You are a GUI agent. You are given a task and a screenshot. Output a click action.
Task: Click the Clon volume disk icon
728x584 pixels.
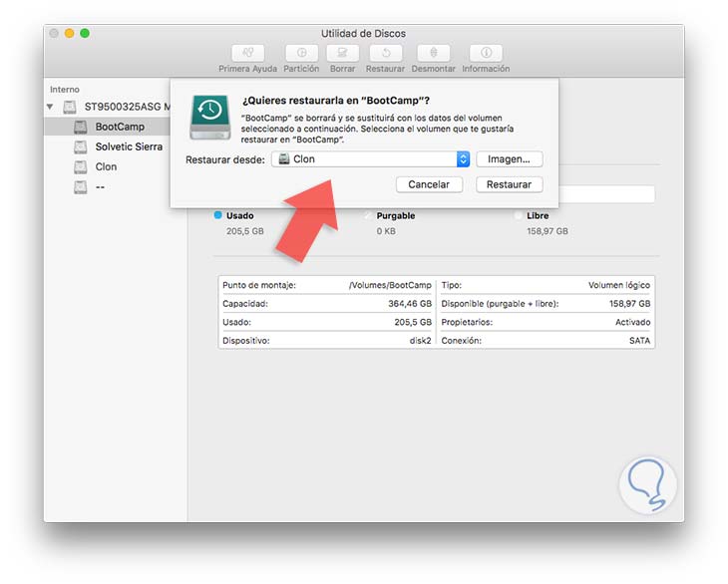click(x=81, y=167)
